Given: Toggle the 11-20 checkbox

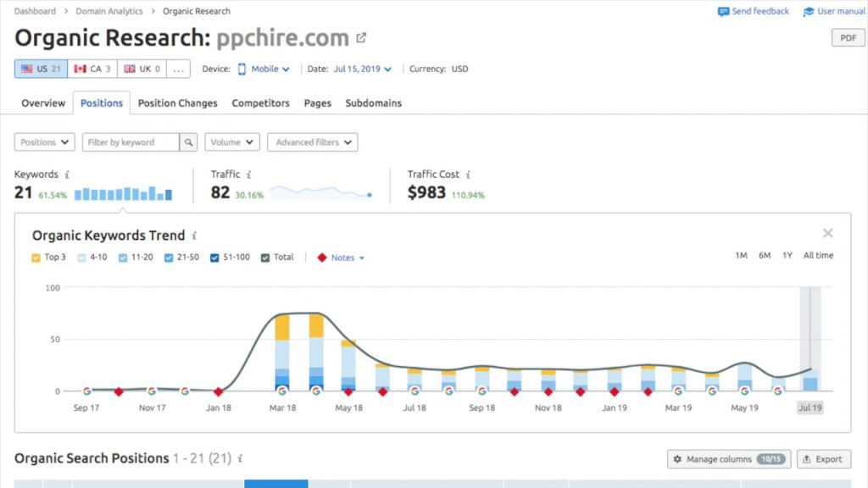Looking at the screenshot, I should point(123,258).
